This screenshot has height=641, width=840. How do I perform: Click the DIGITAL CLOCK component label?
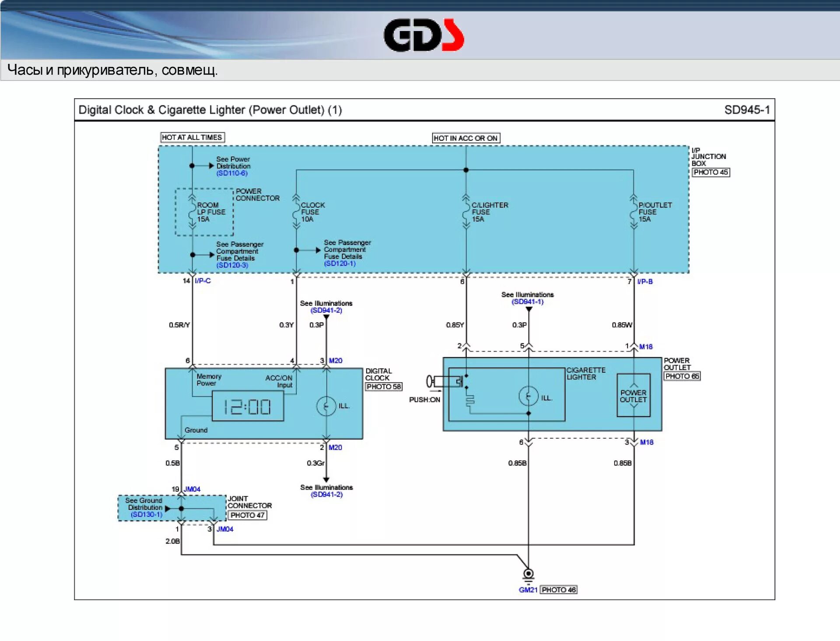pos(379,375)
